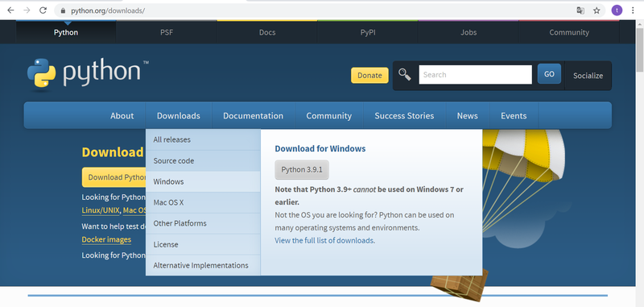Viewport: 644px width, 307px height.
Task: Click the GO search button
Action: pos(549,74)
